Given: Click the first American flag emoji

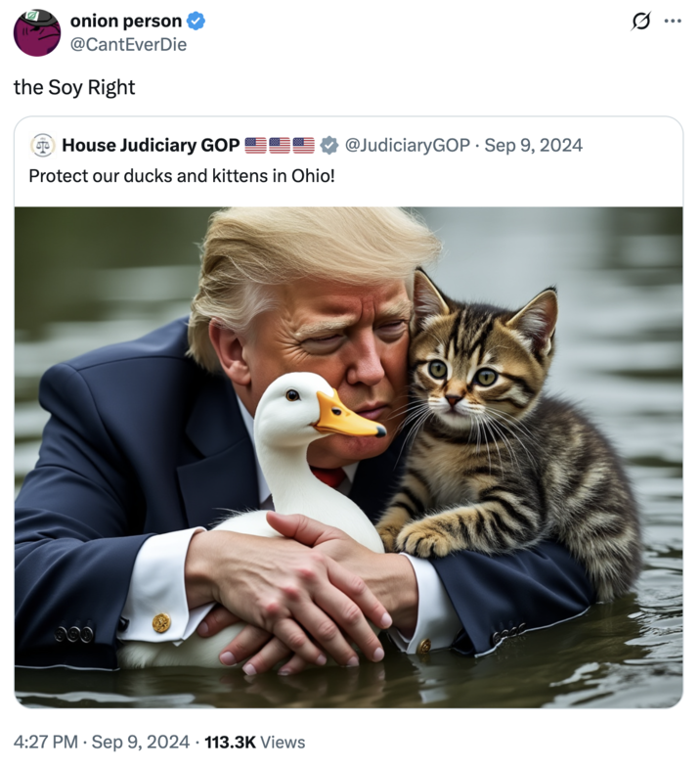Looking at the screenshot, I should point(255,146).
